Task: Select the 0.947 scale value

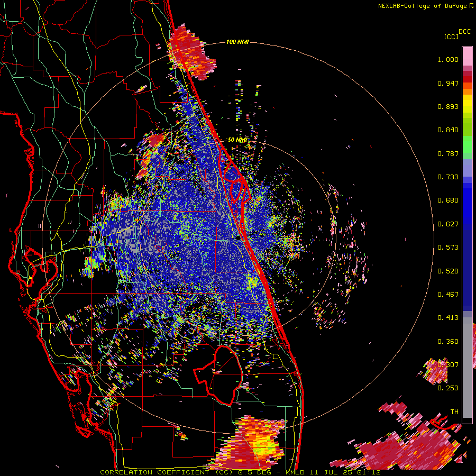Action: [448, 83]
